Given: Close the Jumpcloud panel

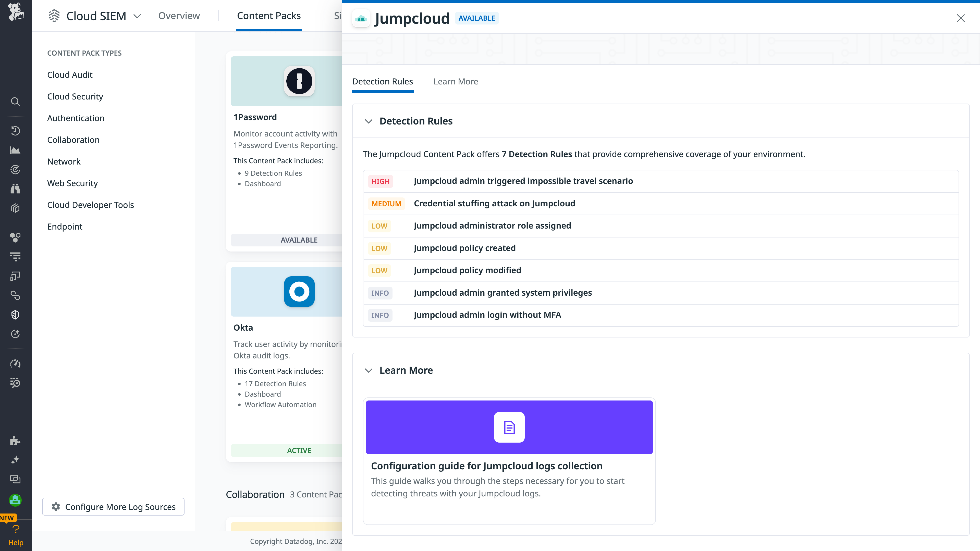Looking at the screenshot, I should (961, 18).
